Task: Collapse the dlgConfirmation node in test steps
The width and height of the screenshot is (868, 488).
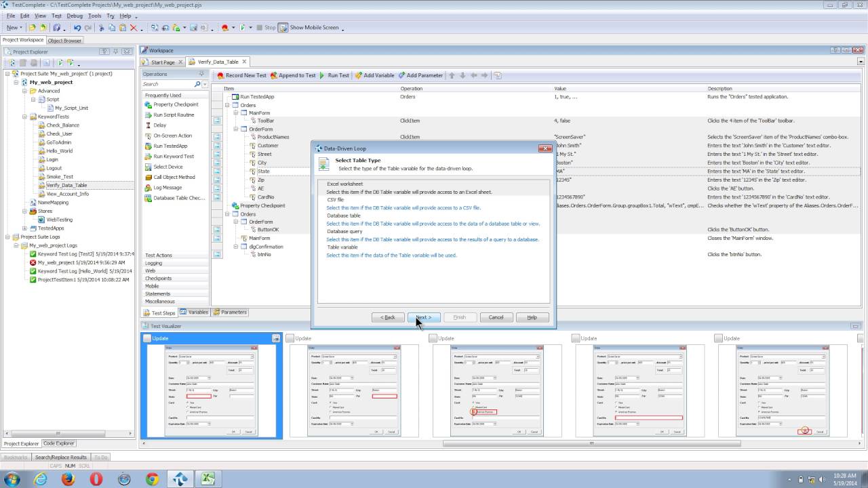Action: point(236,247)
